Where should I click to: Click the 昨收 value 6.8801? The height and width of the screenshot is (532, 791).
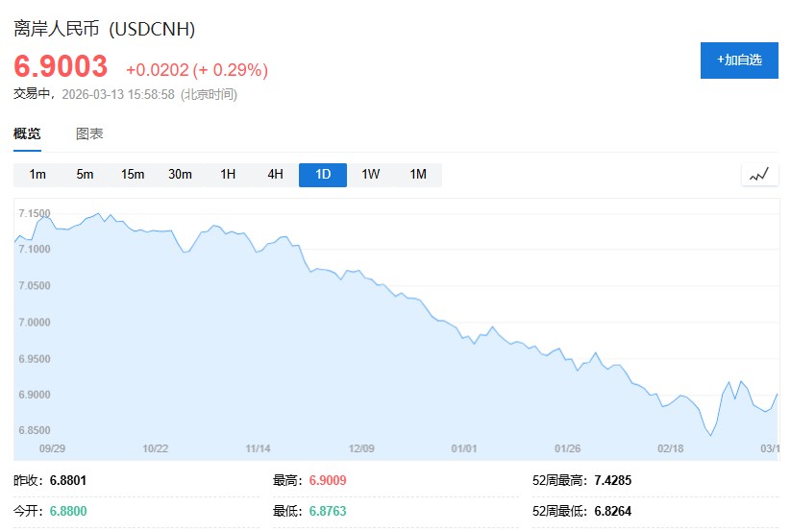[68, 480]
